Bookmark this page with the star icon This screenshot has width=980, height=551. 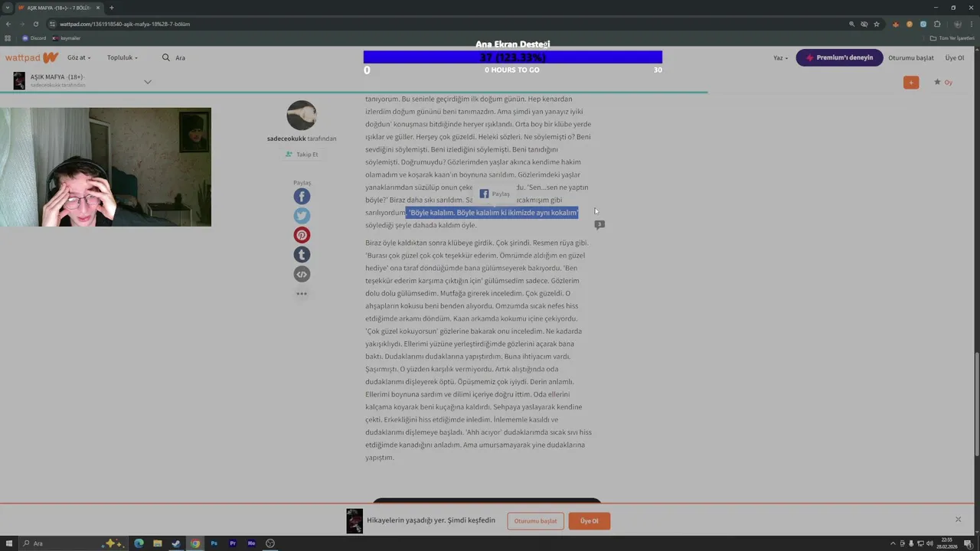pyautogui.click(x=877, y=24)
